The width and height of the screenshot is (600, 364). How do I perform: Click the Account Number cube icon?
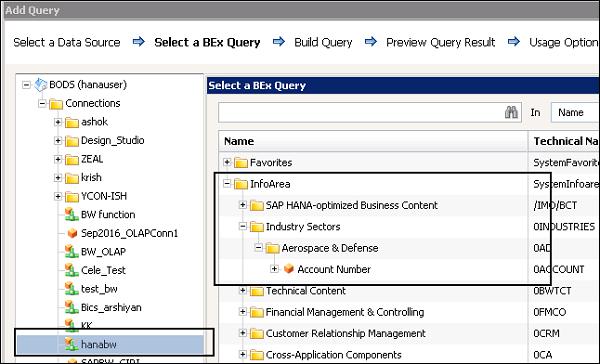[289, 269]
